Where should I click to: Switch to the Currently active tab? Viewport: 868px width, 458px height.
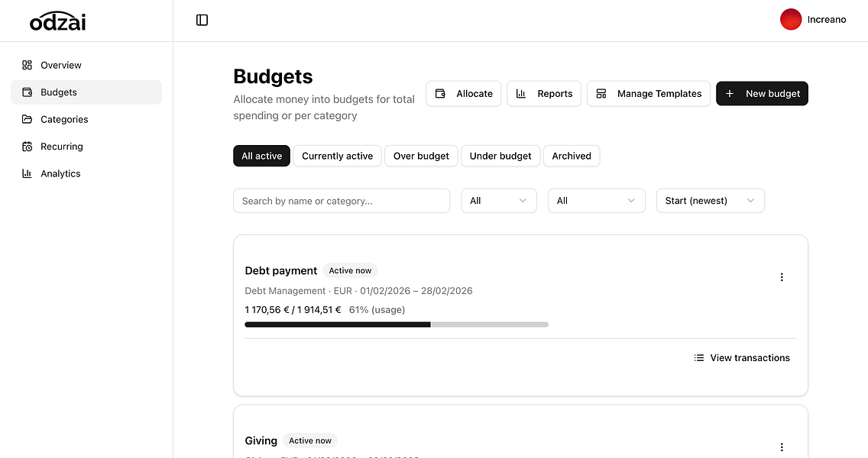point(337,156)
